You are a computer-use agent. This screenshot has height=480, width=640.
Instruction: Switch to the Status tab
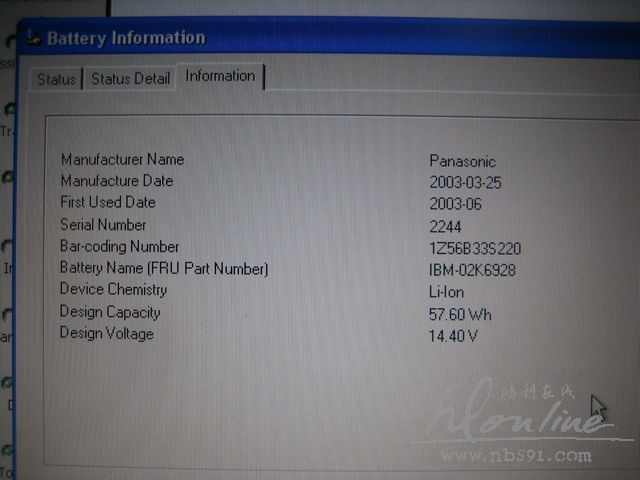click(x=56, y=78)
